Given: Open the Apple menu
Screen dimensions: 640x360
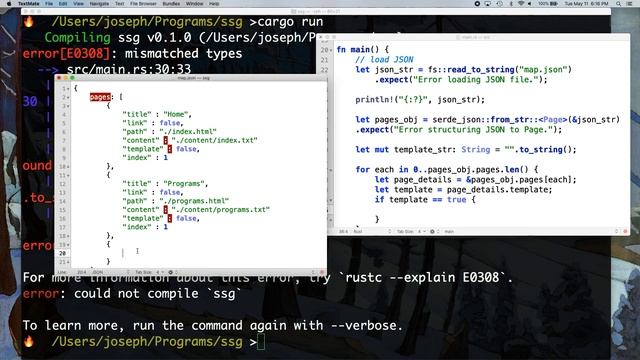Looking at the screenshot, I should pos(9,4).
